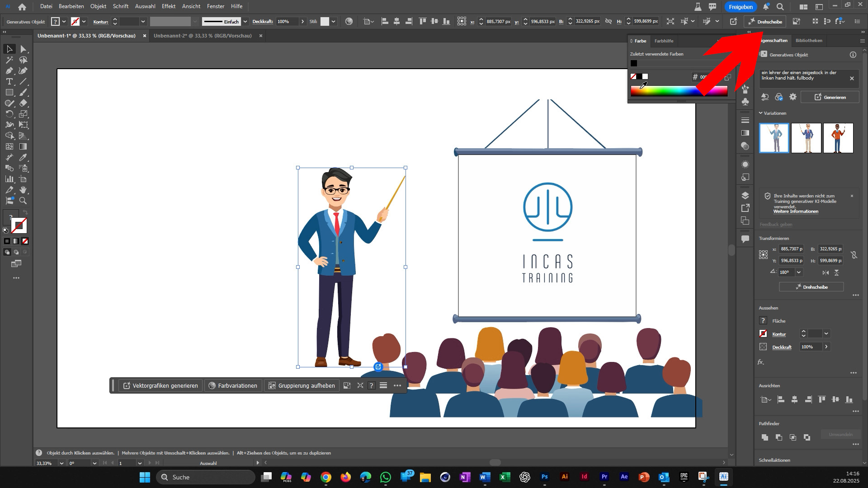Open the Layers panel icon in dock
This screenshot has width=868, height=488.
click(745, 195)
